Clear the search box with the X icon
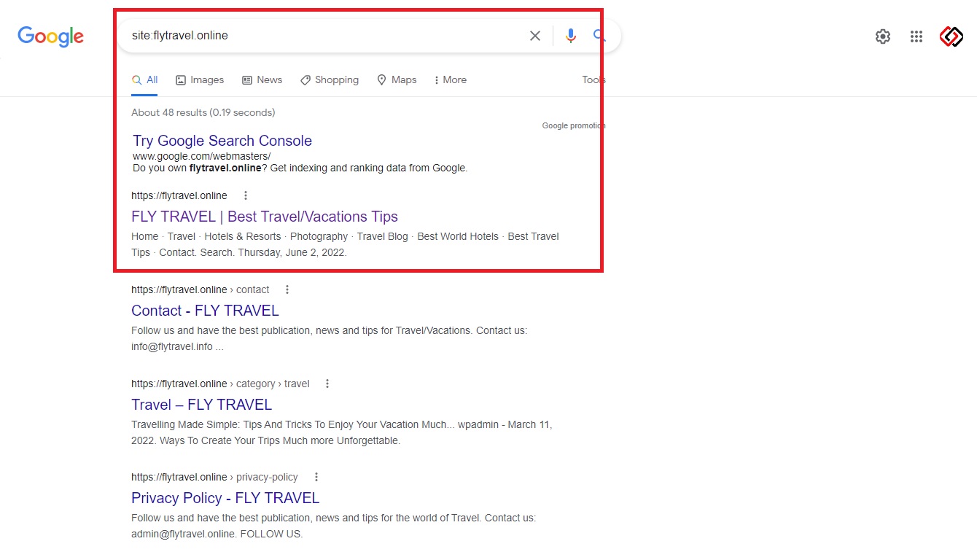This screenshot has width=977, height=560. point(535,36)
